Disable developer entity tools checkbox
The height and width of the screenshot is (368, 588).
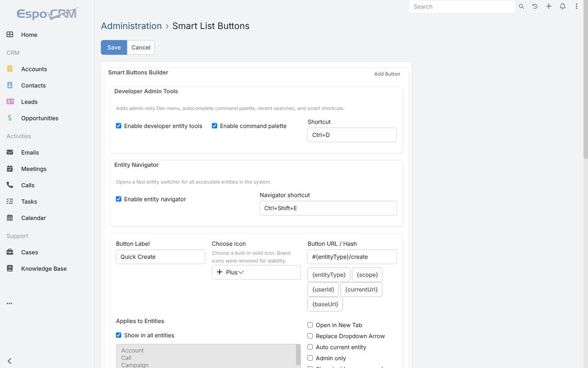click(119, 126)
